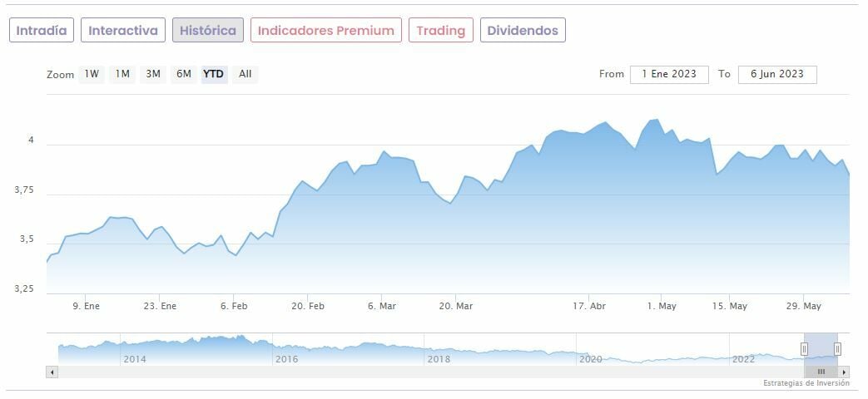Click the navigator scrollbar thumb
Image resolution: width=868 pixels, height=399 pixels.
821,372
